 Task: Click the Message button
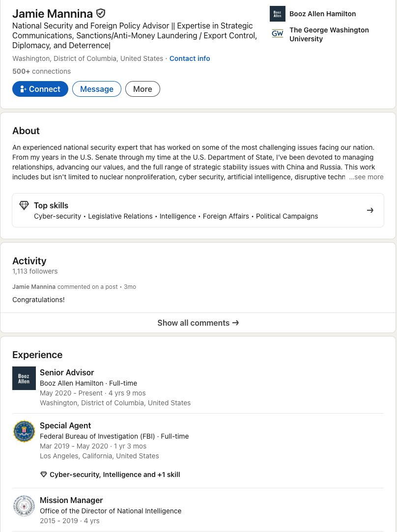coord(97,89)
